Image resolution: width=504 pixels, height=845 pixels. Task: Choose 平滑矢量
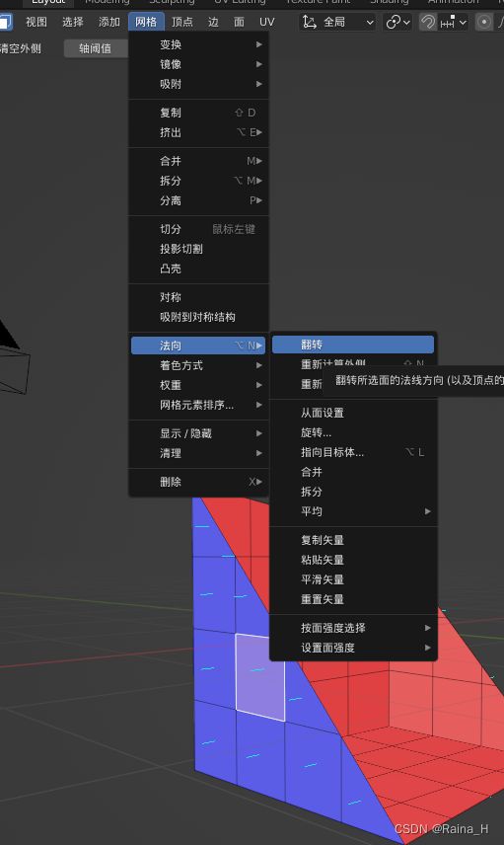pyautogui.click(x=353, y=579)
